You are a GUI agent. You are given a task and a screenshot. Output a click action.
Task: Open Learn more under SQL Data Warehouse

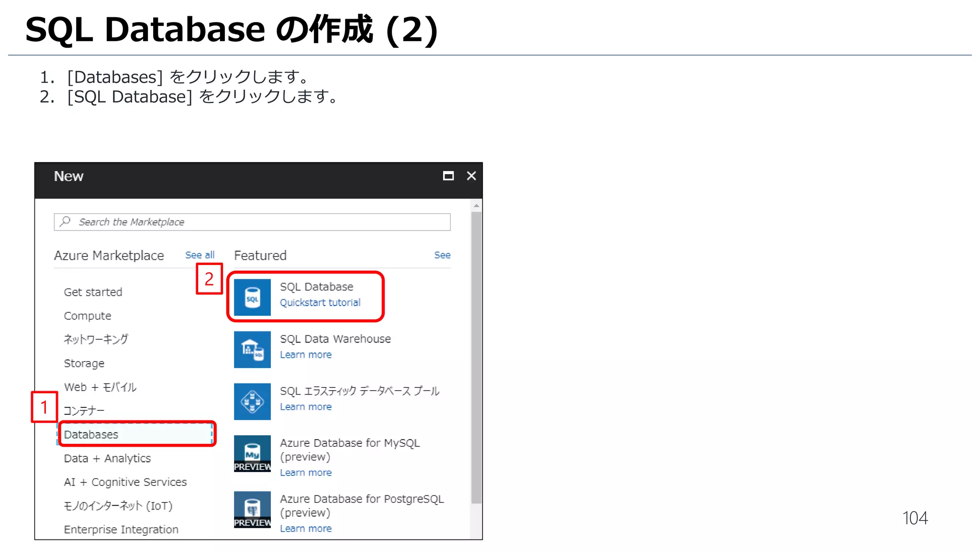pyautogui.click(x=306, y=354)
